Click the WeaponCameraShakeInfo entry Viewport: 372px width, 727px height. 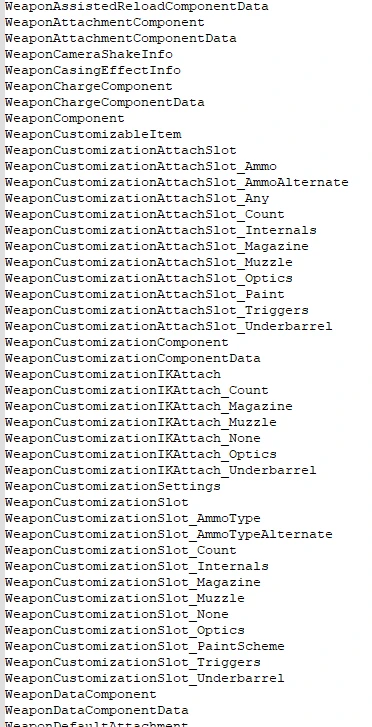[89, 54]
